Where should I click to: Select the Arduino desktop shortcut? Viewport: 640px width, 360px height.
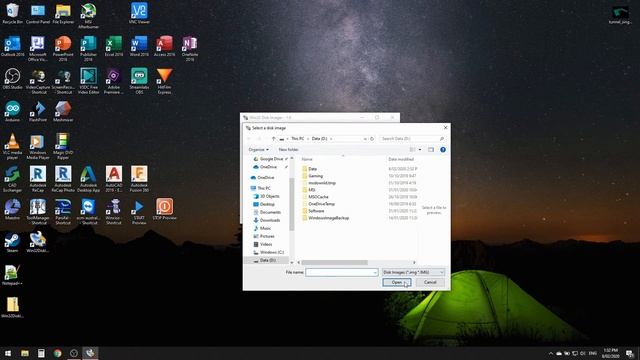pos(12,111)
